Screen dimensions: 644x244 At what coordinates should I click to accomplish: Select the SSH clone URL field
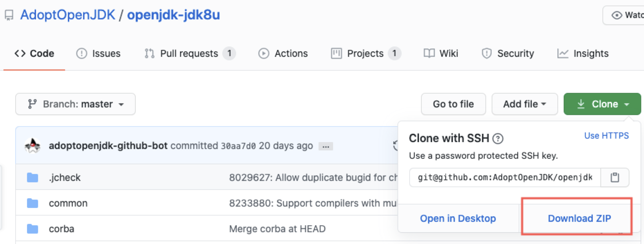click(x=505, y=177)
